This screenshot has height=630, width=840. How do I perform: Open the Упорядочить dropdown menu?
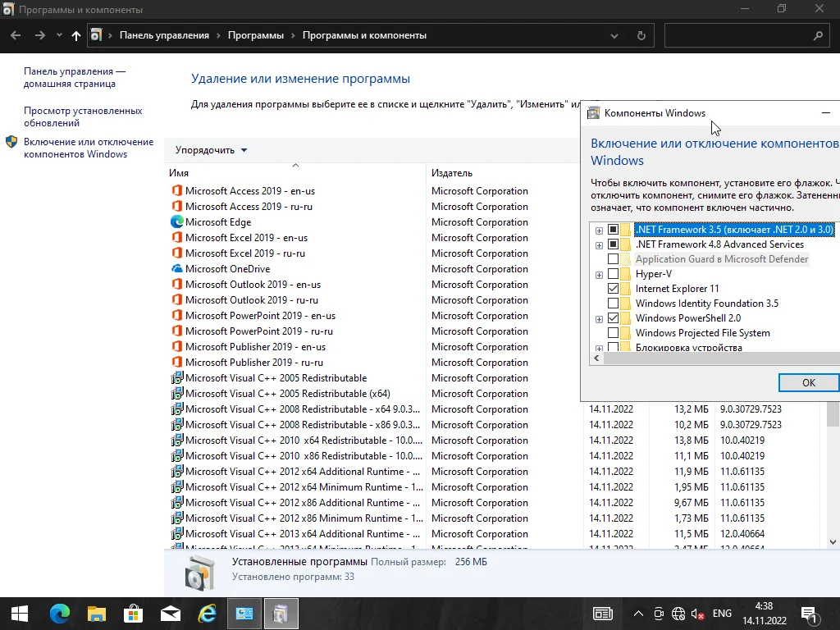click(211, 150)
